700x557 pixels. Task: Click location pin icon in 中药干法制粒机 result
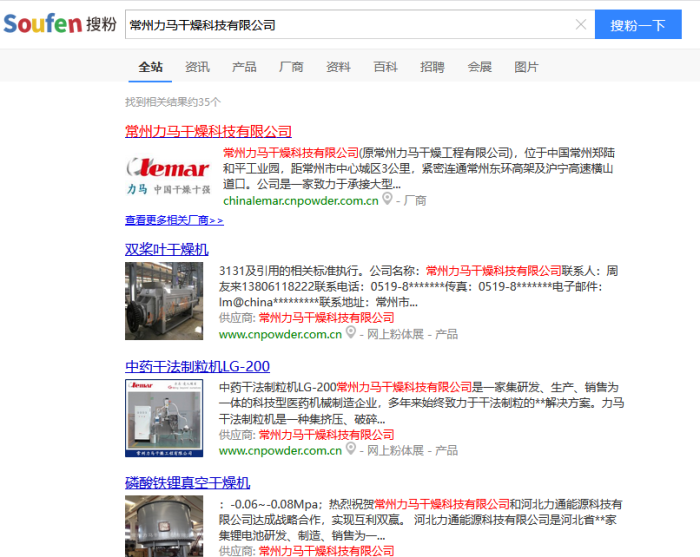click(x=351, y=450)
